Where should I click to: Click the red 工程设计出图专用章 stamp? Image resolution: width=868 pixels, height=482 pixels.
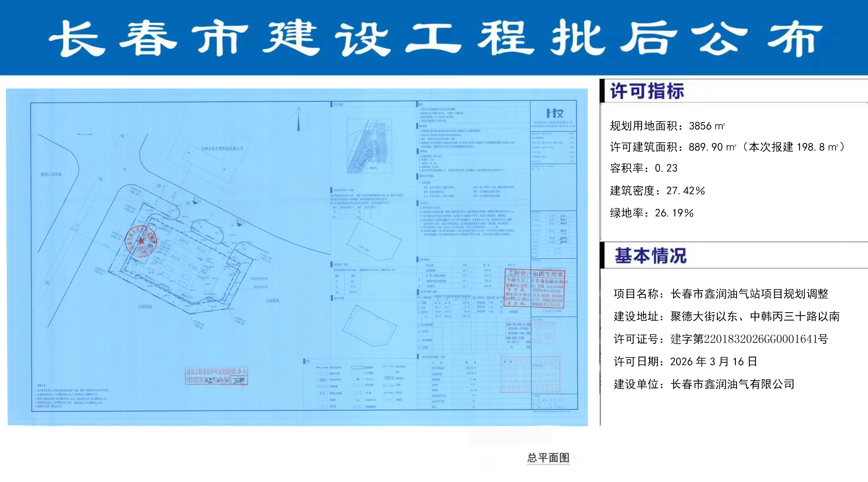pyautogui.click(x=534, y=288)
